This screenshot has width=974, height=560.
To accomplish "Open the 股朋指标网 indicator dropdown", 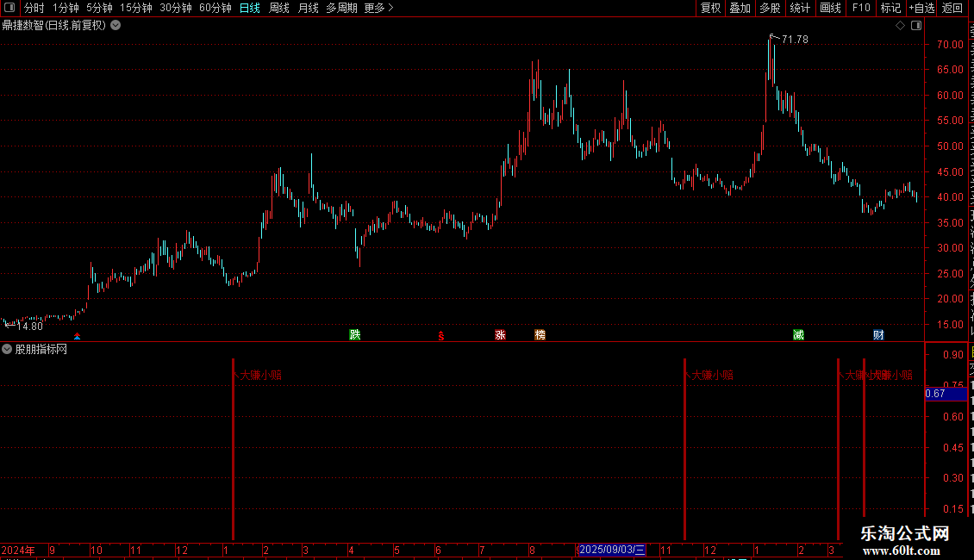I will [x=7, y=350].
